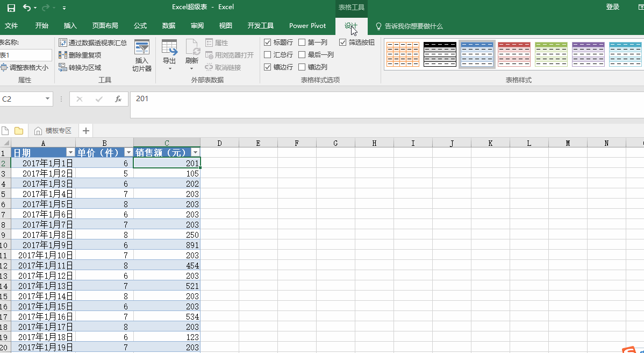Screen dimensions: 644x353
Task: Apply the green table style
Action: pyautogui.click(x=551, y=54)
